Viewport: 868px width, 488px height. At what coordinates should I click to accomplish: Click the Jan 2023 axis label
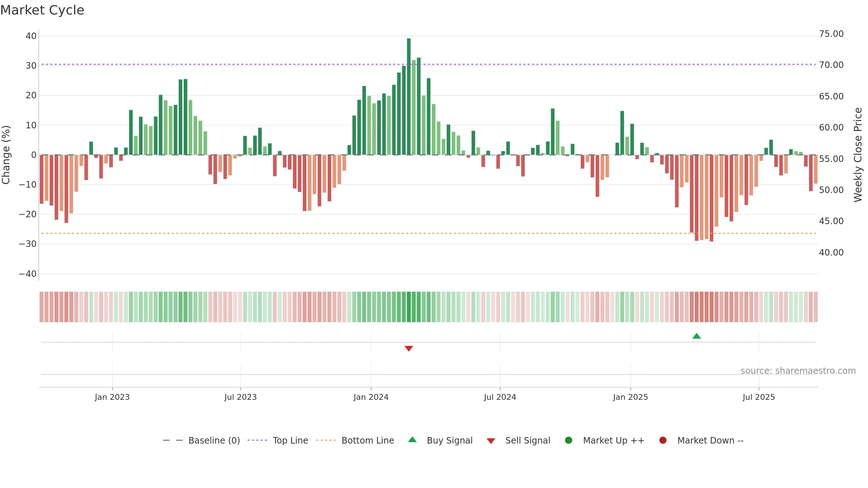112,397
